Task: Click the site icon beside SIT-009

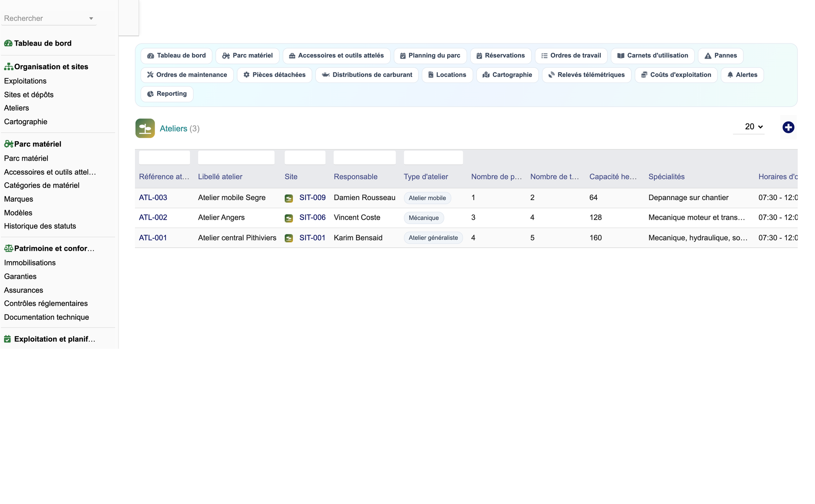Action: (x=289, y=198)
